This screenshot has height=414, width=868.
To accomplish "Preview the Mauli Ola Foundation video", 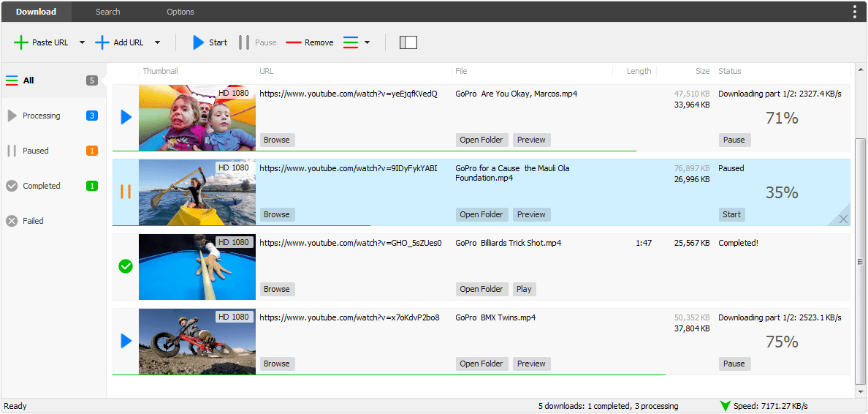I will 531,214.
